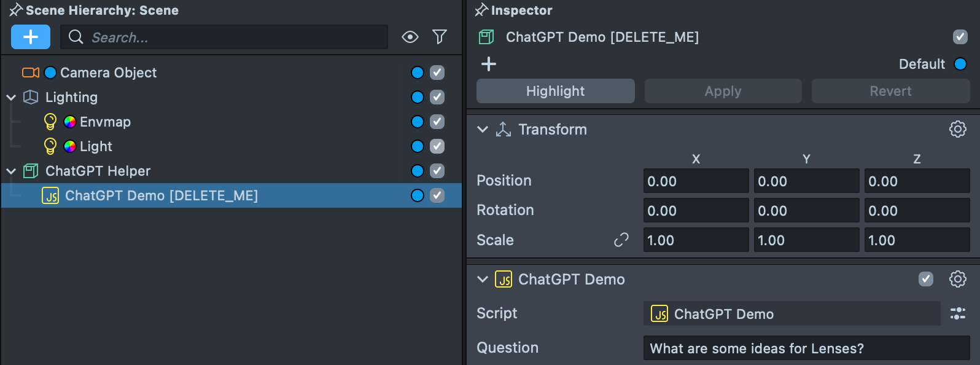Collapse the Lighting tree node
Screen dimensions: 980x365
(11, 97)
